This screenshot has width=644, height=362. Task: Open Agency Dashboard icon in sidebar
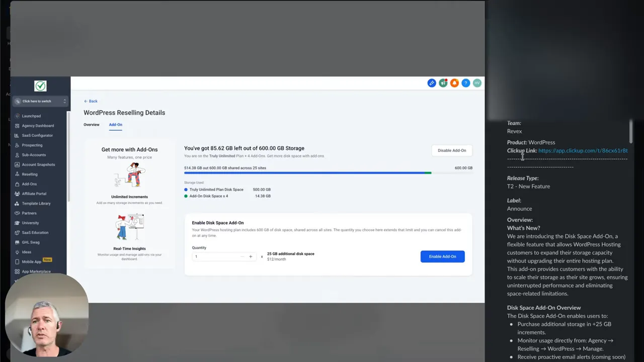(x=17, y=126)
